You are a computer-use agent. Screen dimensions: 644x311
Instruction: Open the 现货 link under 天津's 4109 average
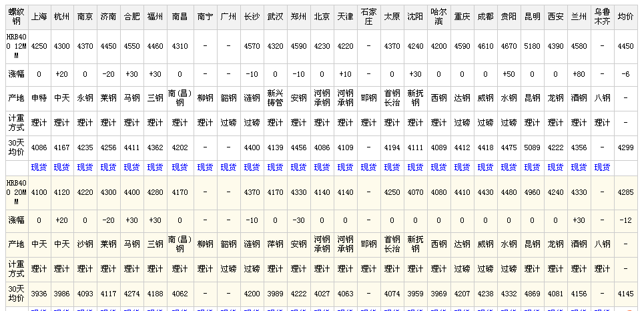(346, 168)
